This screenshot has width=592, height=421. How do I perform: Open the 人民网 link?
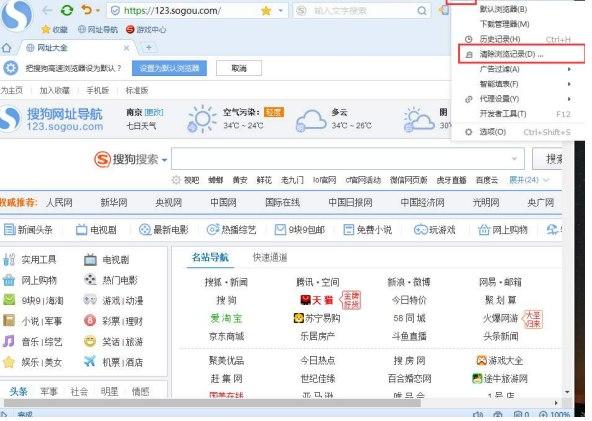[x=59, y=202]
